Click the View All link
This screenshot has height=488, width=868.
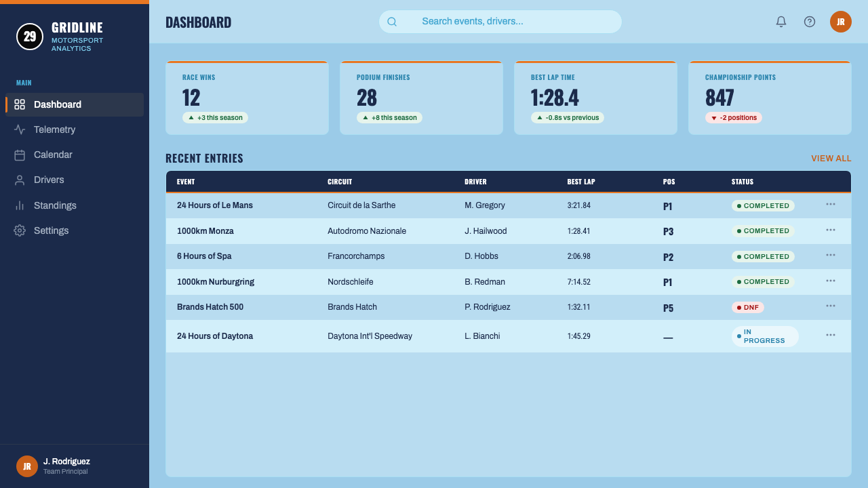tap(831, 159)
